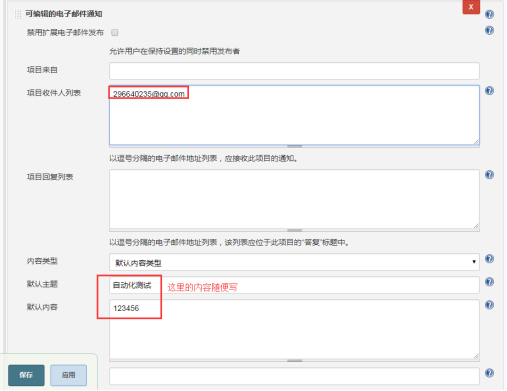Click the 项目回复列表 label

50,177
